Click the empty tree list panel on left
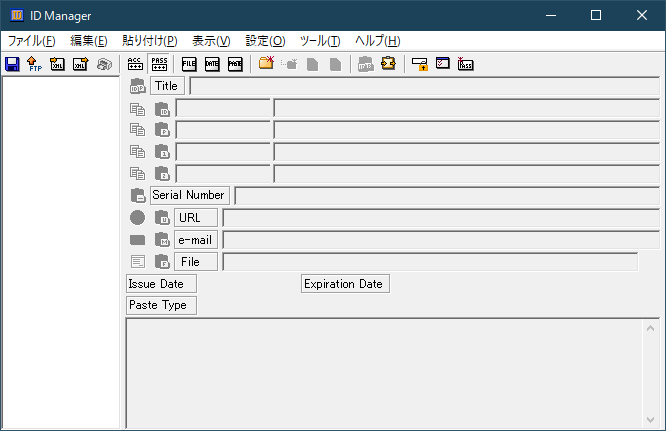This screenshot has width=666, height=431. pyautogui.click(x=61, y=252)
